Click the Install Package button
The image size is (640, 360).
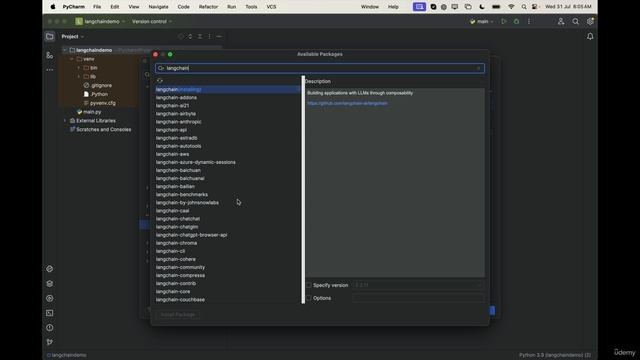(x=178, y=315)
